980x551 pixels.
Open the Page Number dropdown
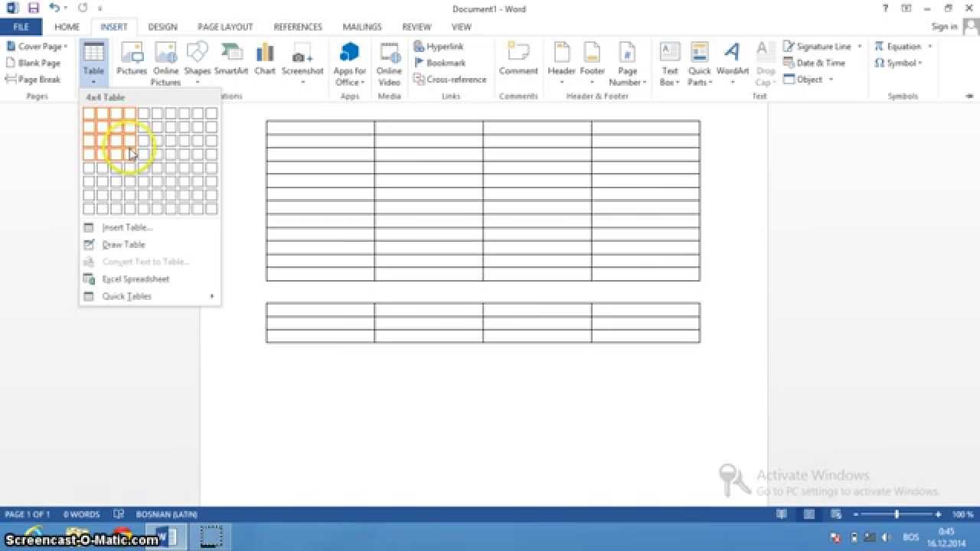627,64
